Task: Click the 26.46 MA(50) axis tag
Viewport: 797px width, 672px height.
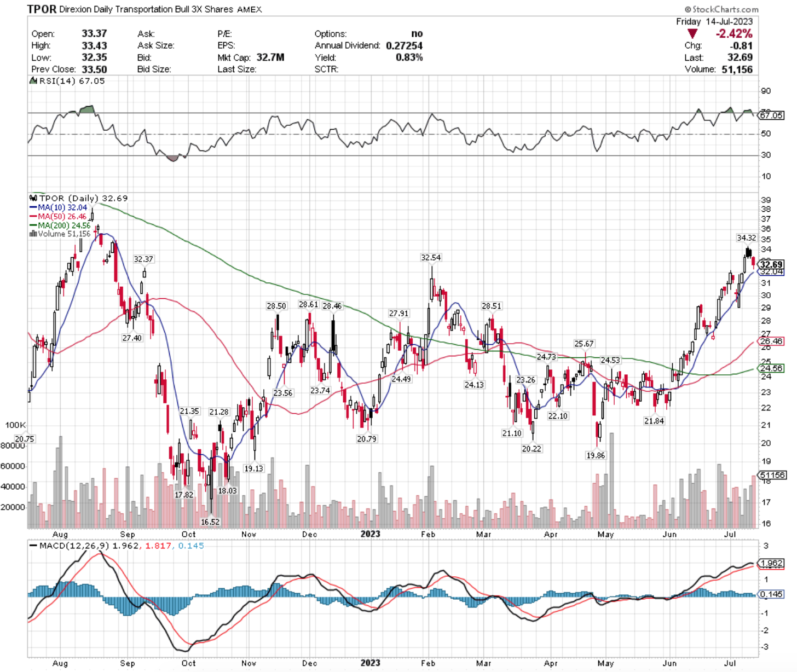Action: (771, 341)
